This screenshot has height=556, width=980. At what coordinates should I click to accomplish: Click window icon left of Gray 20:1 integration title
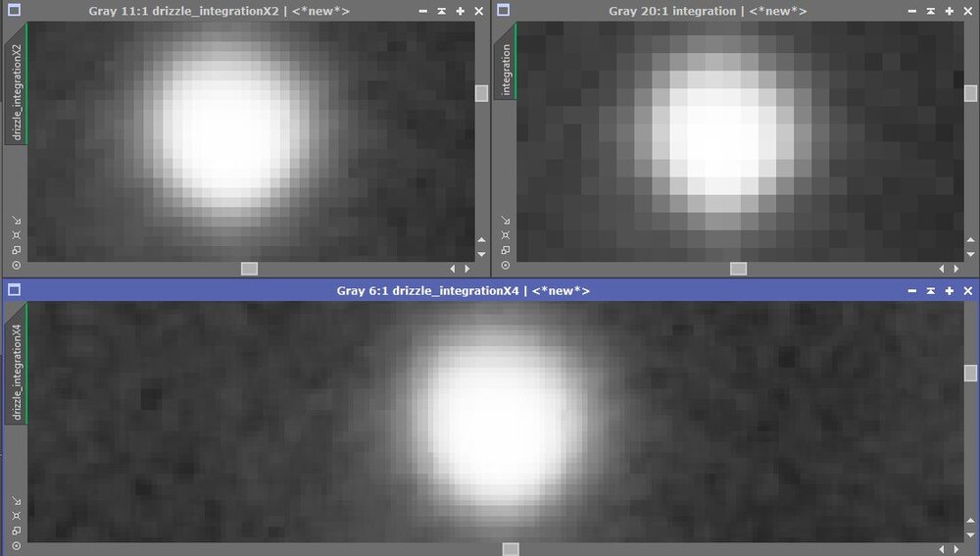coord(503,11)
